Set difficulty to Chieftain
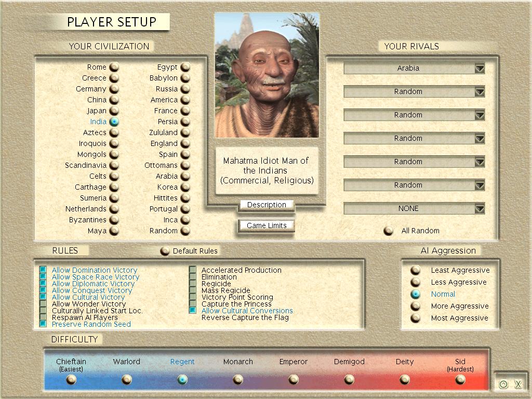 [x=71, y=379]
